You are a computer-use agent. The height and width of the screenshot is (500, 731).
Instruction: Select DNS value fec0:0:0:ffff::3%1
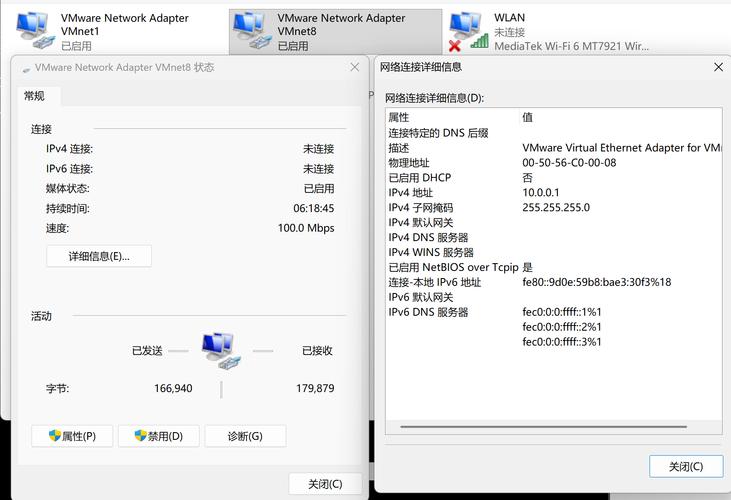pyautogui.click(x=562, y=342)
